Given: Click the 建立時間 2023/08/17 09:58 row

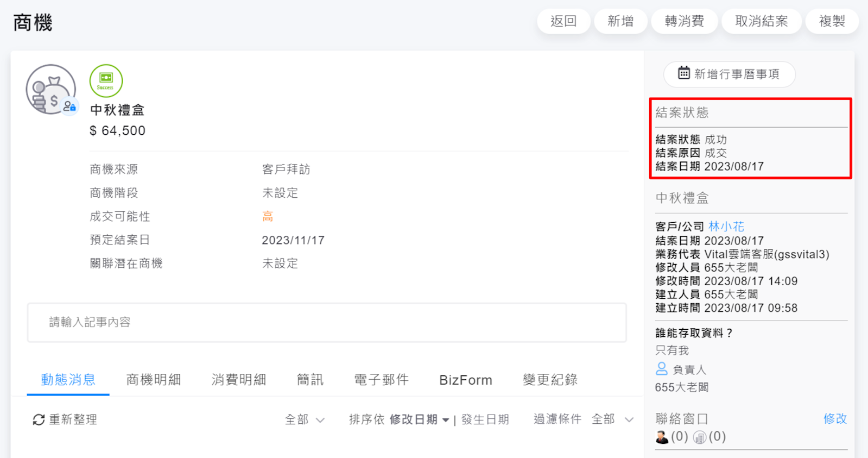Looking at the screenshot, I should coord(726,308).
